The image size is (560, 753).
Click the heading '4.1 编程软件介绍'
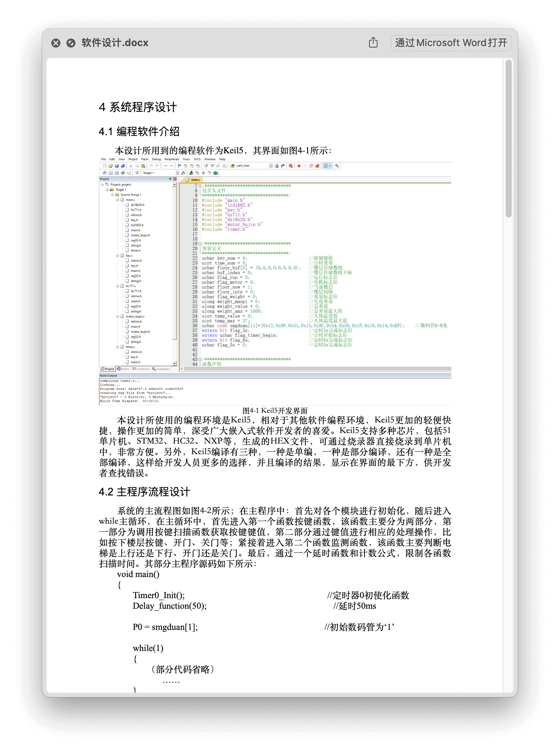[x=139, y=131]
